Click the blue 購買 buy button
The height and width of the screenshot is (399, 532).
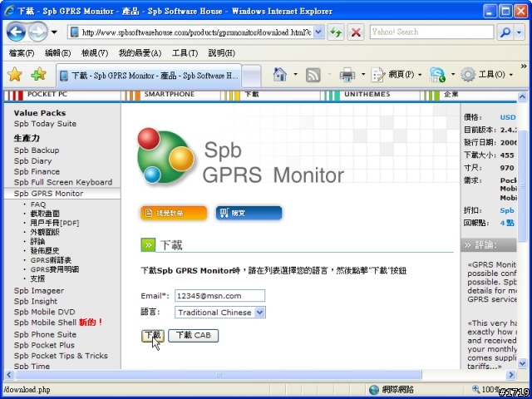point(249,213)
